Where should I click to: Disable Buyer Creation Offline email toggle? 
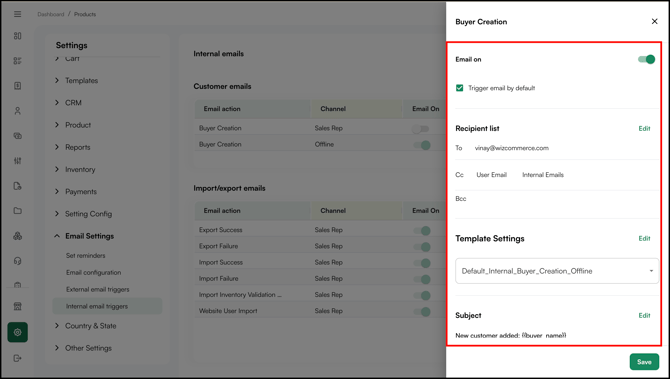click(x=421, y=145)
